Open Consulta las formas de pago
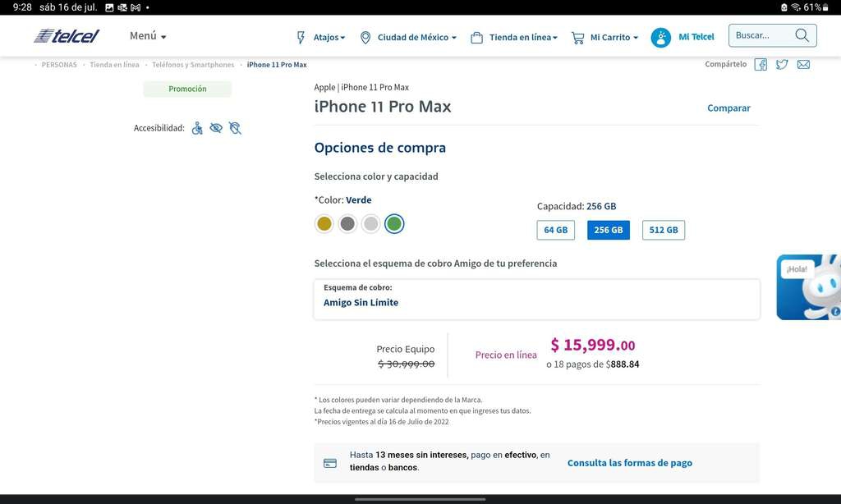The width and height of the screenshot is (841, 504). pyautogui.click(x=630, y=463)
